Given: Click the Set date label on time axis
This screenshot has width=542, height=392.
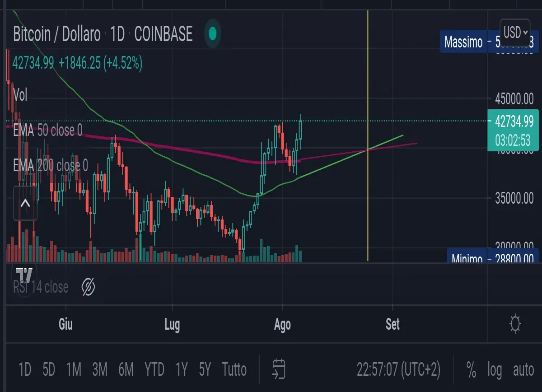Looking at the screenshot, I should coord(392,324).
